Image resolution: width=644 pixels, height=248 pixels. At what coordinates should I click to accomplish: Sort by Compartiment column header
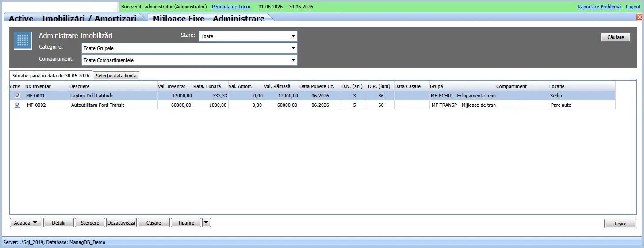(x=522, y=86)
